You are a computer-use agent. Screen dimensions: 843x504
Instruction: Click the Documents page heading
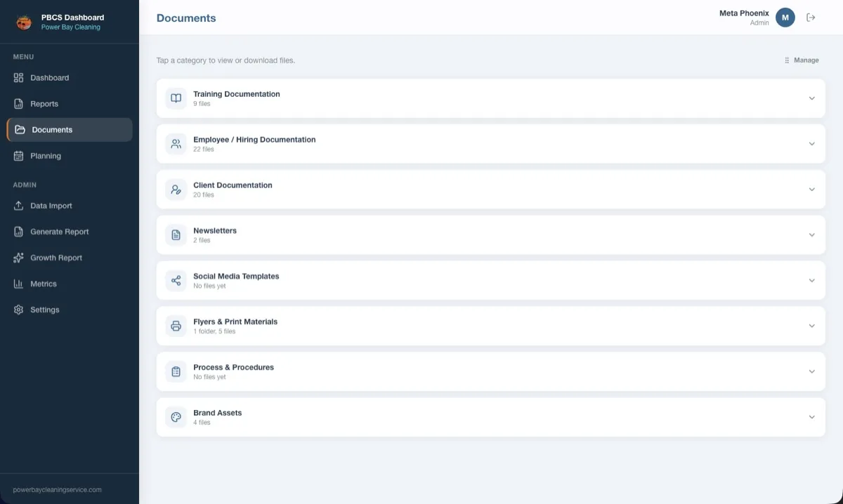tap(186, 18)
